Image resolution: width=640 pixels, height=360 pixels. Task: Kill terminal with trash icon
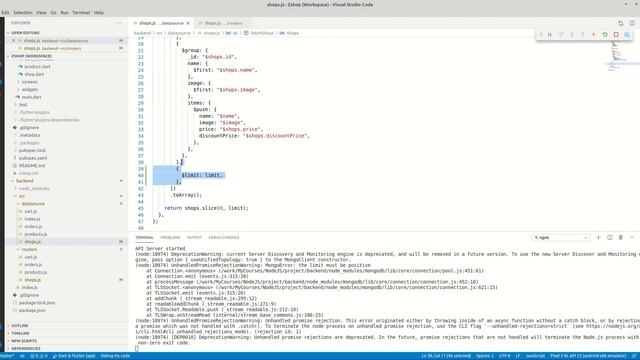tap(620, 237)
